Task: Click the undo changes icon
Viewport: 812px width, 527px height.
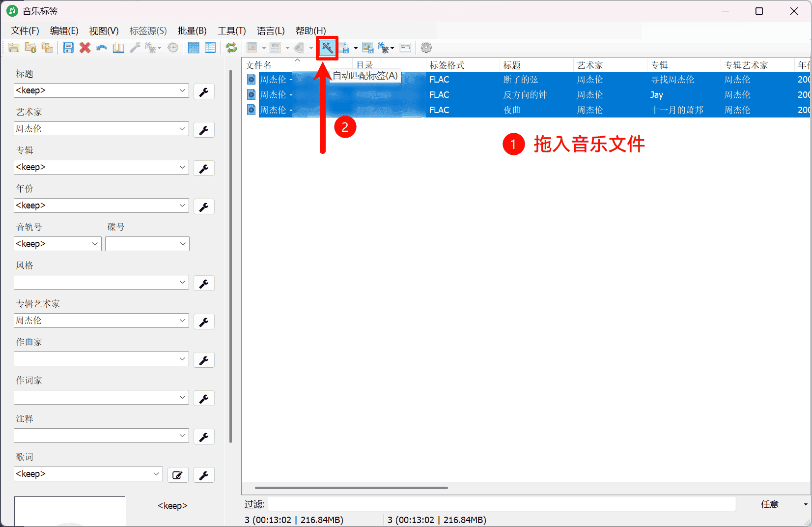Action: (101, 47)
